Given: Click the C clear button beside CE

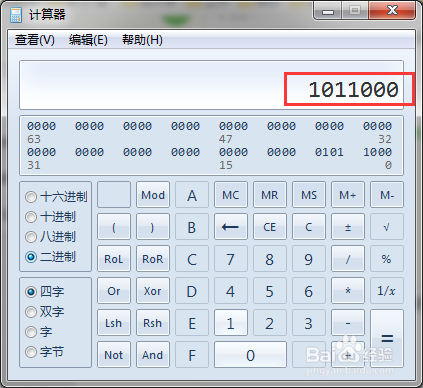Looking at the screenshot, I should [x=309, y=227].
